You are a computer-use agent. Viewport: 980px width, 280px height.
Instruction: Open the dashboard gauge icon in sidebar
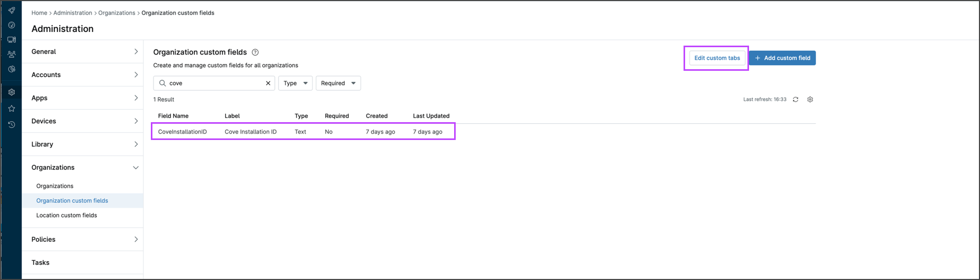coord(12,25)
